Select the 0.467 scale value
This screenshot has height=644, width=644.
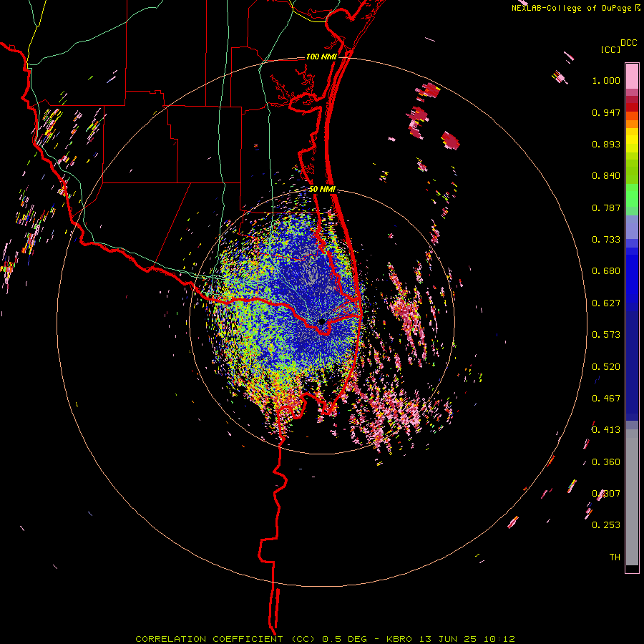point(606,399)
